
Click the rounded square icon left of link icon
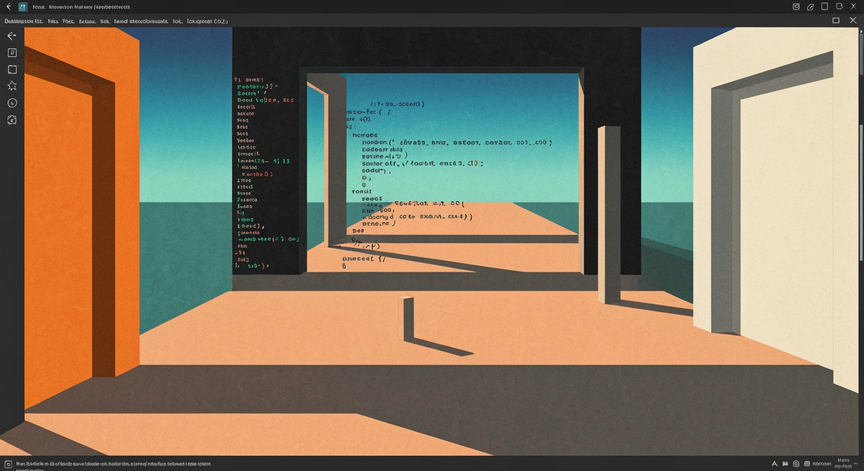click(796, 7)
